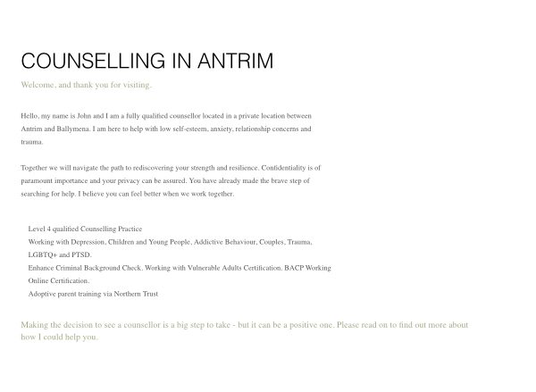Image resolution: width=536 pixels, height=392 pixels.
Task: Click the paragraph starting "Hello, my name is John"
Action: pyautogui.click(x=166, y=129)
